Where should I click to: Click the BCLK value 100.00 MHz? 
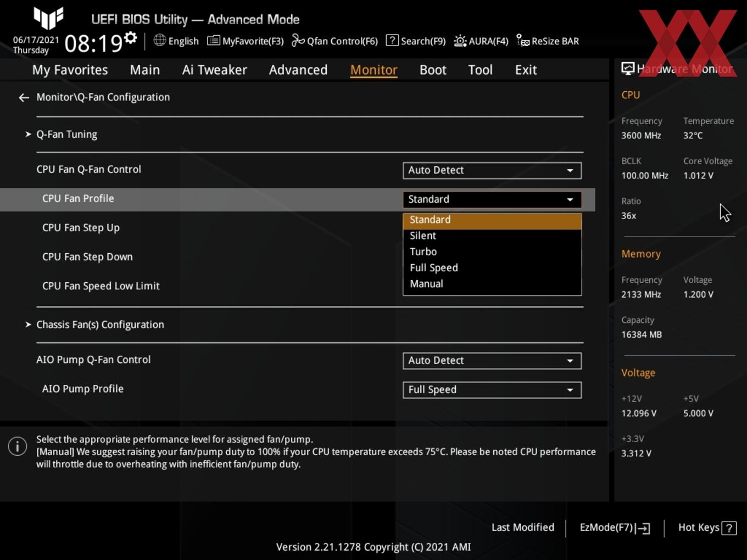(x=645, y=176)
